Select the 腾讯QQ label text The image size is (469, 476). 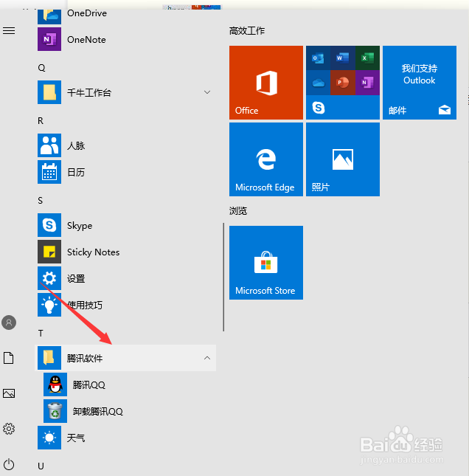coord(89,385)
